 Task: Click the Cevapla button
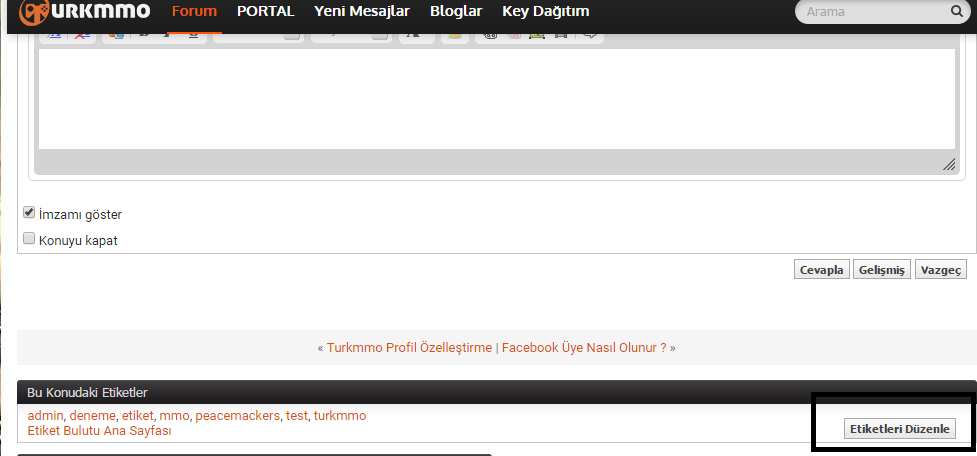821,270
